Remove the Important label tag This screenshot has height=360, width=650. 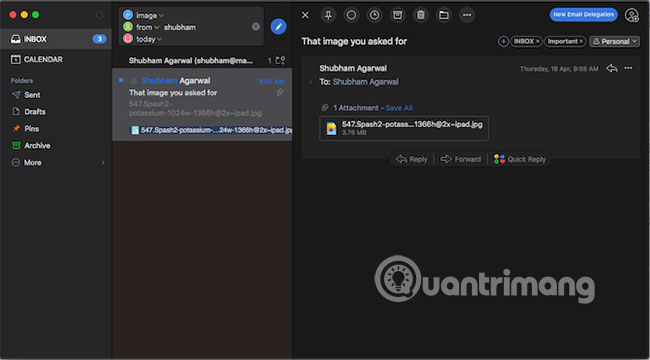581,41
